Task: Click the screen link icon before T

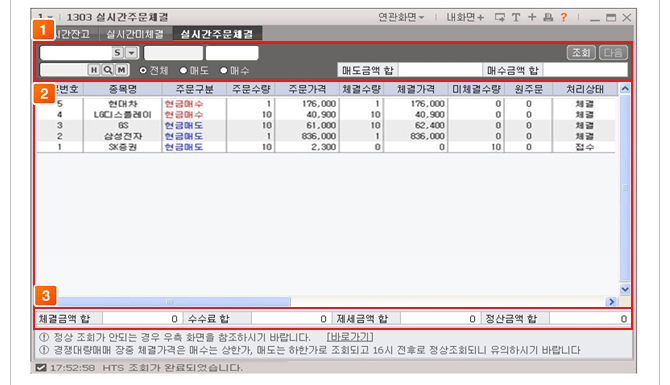Action: pyautogui.click(x=500, y=18)
